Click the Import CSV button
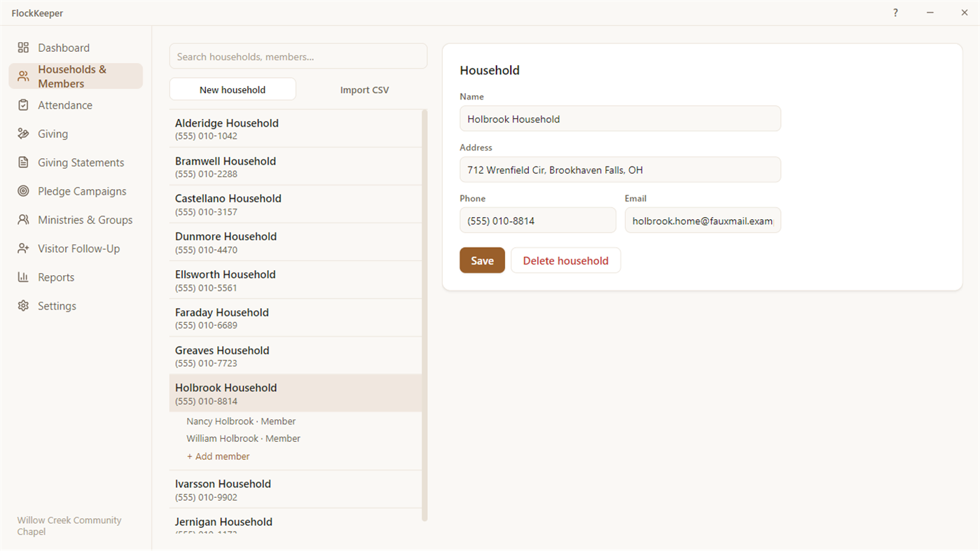980x551 pixels. pyautogui.click(x=364, y=90)
